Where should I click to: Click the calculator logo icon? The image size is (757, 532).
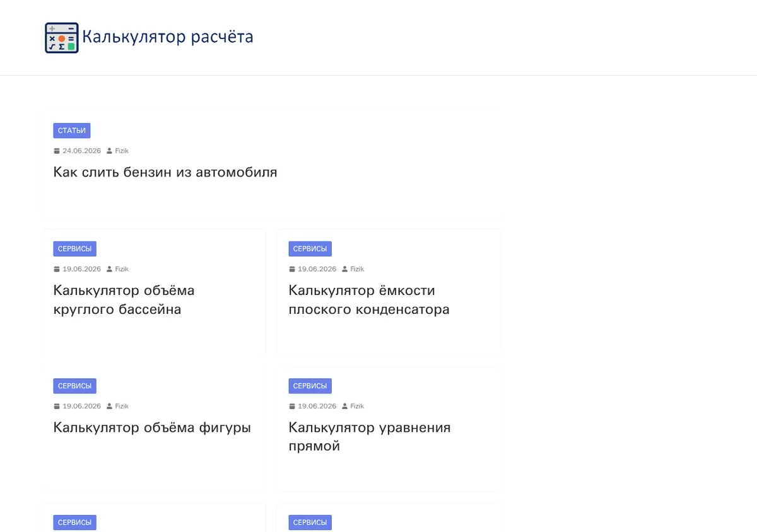[x=62, y=38]
